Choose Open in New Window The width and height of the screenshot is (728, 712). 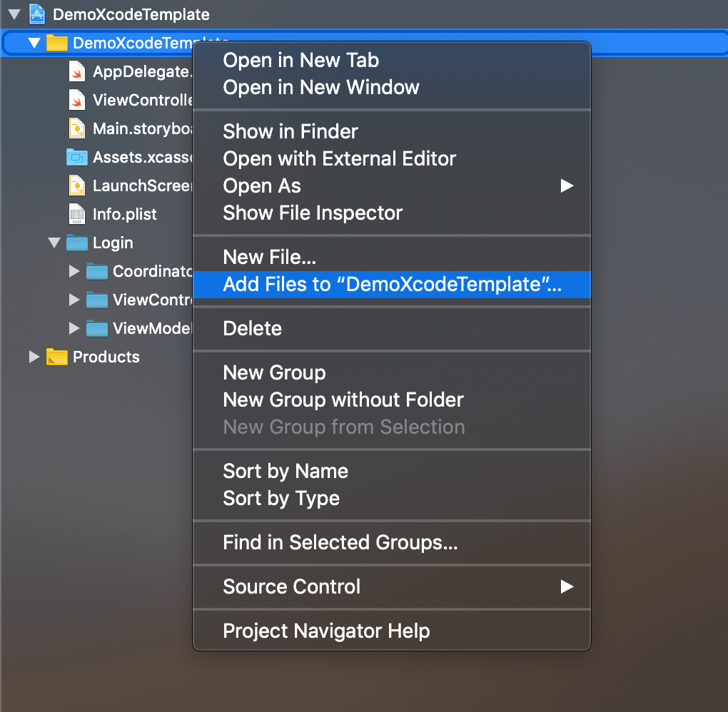[x=391, y=87]
